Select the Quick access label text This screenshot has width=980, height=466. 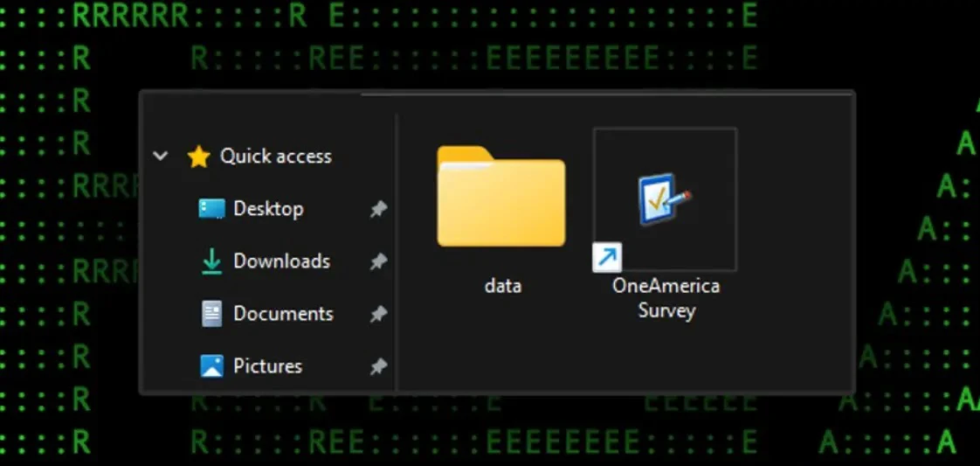(275, 156)
